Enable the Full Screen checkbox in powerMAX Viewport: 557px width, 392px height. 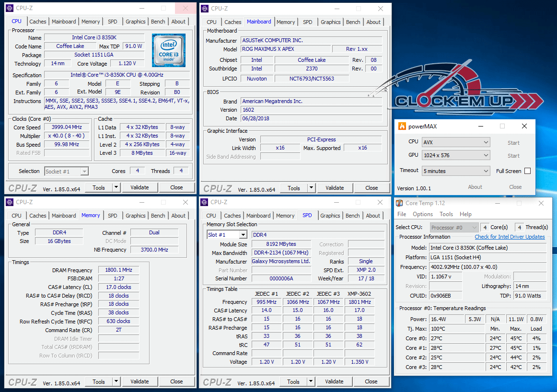point(527,171)
